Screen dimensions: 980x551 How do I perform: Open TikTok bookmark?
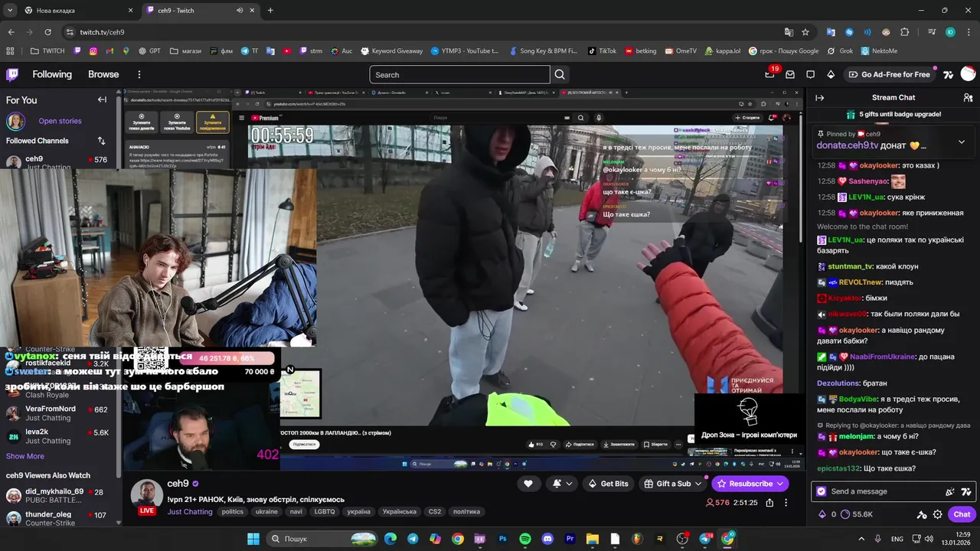(x=602, y=51)
